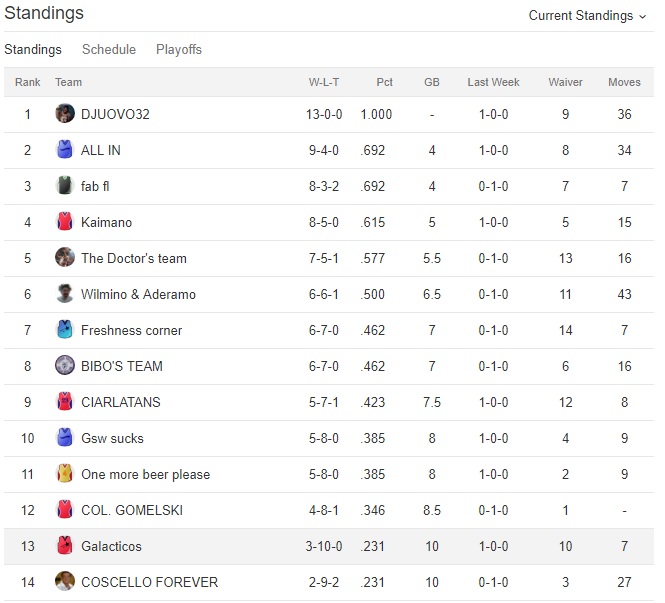This screenshot has width=665, height=603.
Task: Click One more beer please jersey icon
Action: (x=65, y=474)
